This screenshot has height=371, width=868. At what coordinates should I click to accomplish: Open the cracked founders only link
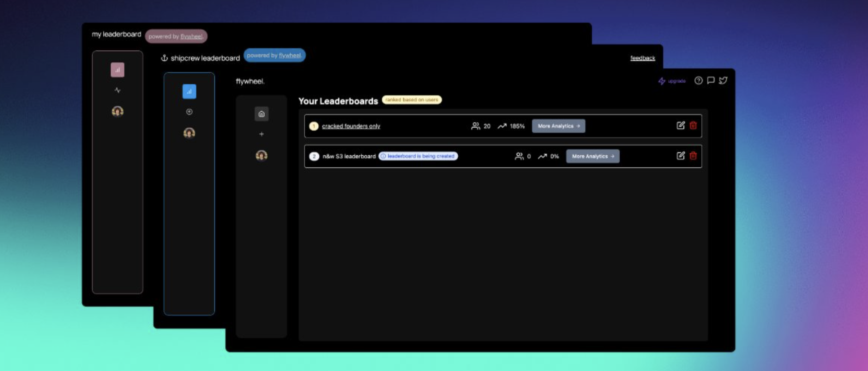(x=351, y=126)
